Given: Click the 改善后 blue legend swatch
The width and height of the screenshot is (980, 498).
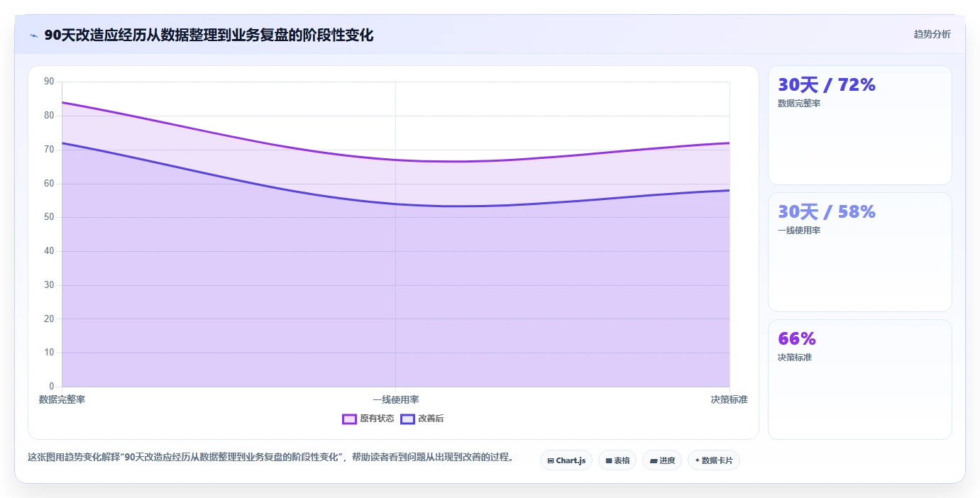Looking at the screenshot, I should pos(407,419).
